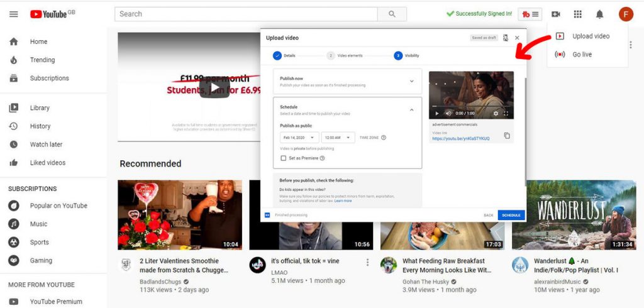This screenshot has height=308, width=644.
Task: Open the YouTube apps grid
Action: tap(577, 14)
